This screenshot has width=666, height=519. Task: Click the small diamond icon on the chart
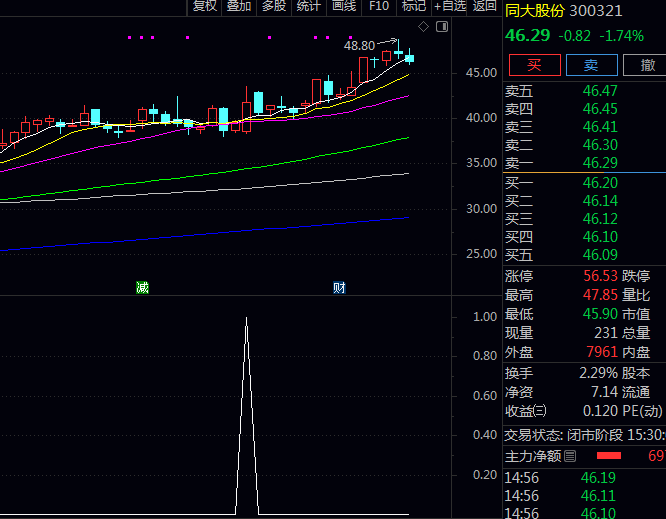point(423,26)
